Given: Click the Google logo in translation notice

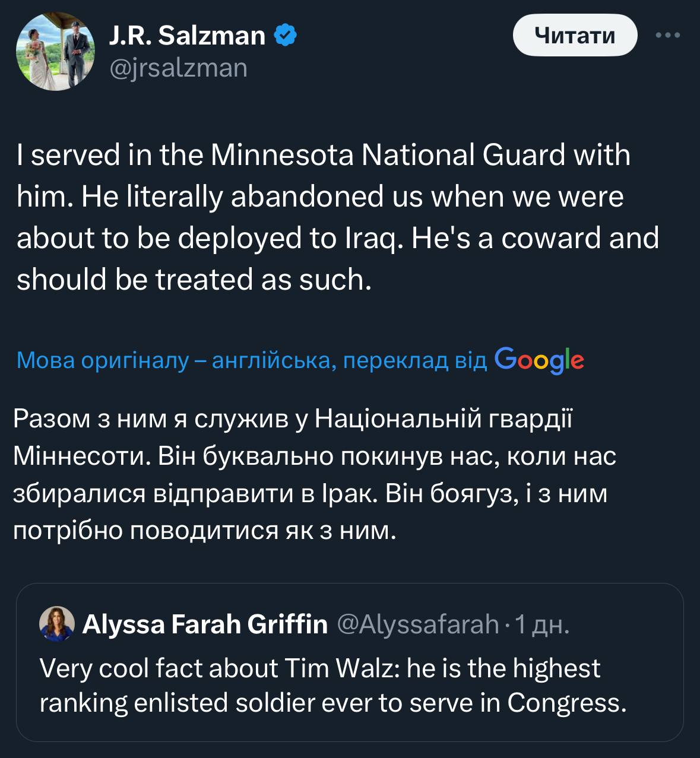Looking at the screenshot, I should click(x=539, y=360).
